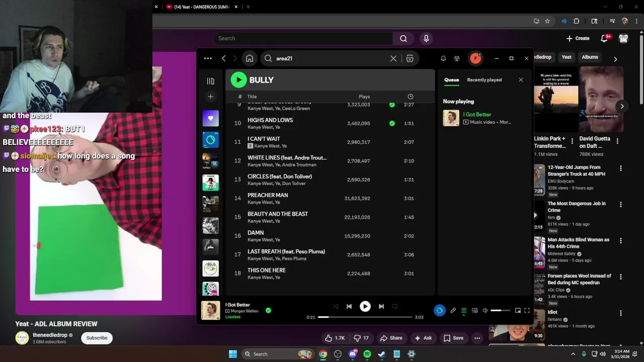
Task: Toggle shuffle in Spotify player
Action: [x=336, y=306]
